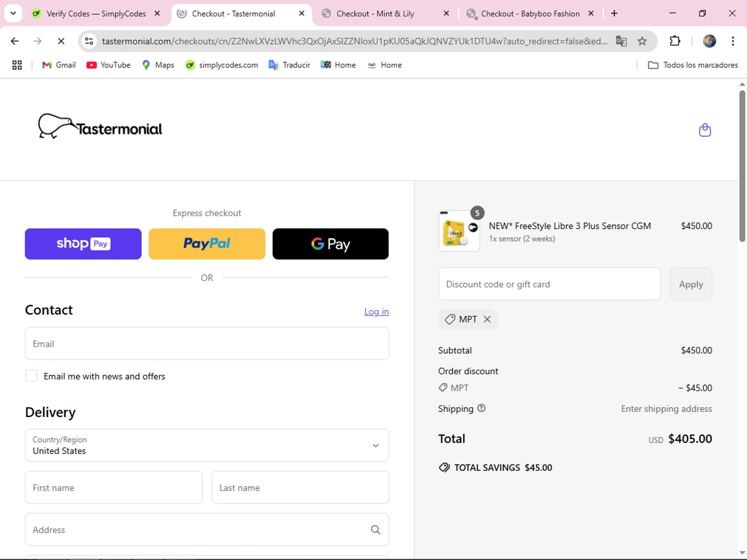Viewport: 747px width, 560px height.
Task: Open the Chrome profile avatar
Action: point(709,41)
